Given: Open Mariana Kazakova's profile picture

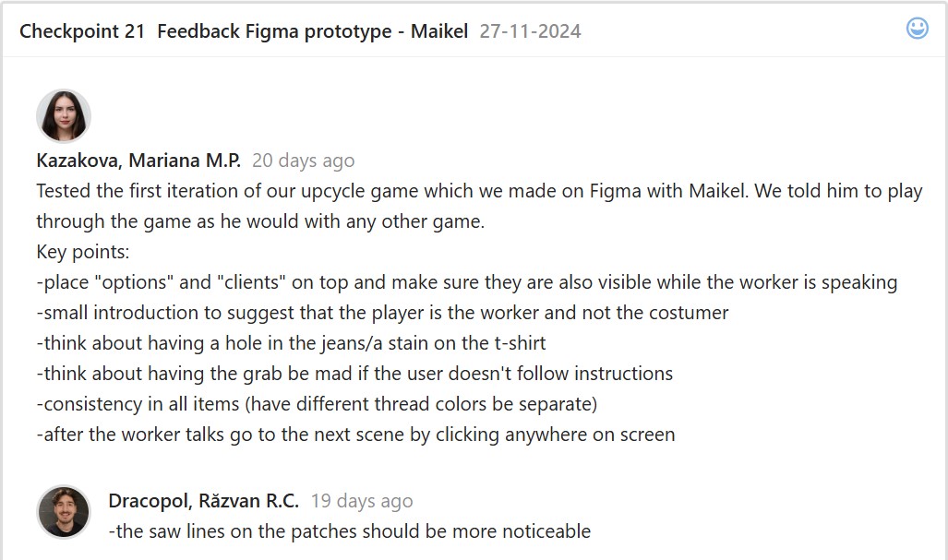Looking at the screenshot, I should pyautogui.click(x=63, y=116).
